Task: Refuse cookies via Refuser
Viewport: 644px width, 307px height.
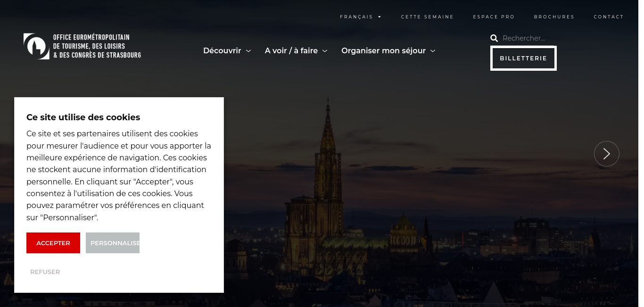Action: point(45,272)
